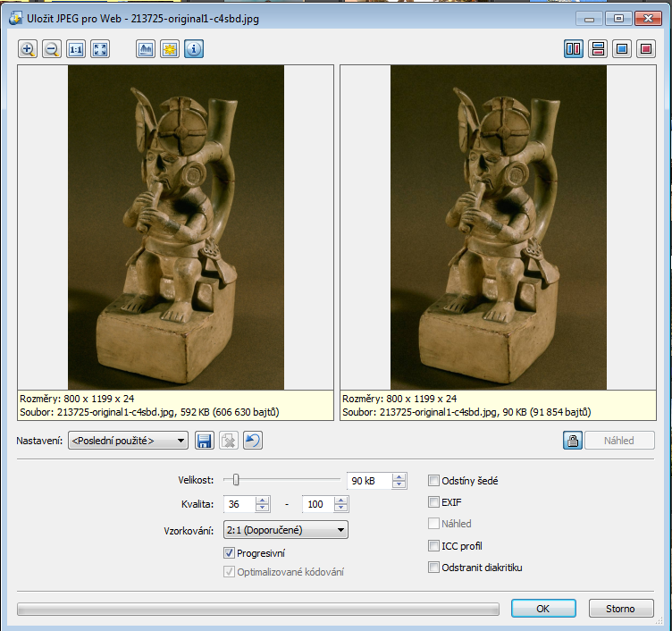Show only the result image view
672x631 pixels.
[x=646, y=49]
